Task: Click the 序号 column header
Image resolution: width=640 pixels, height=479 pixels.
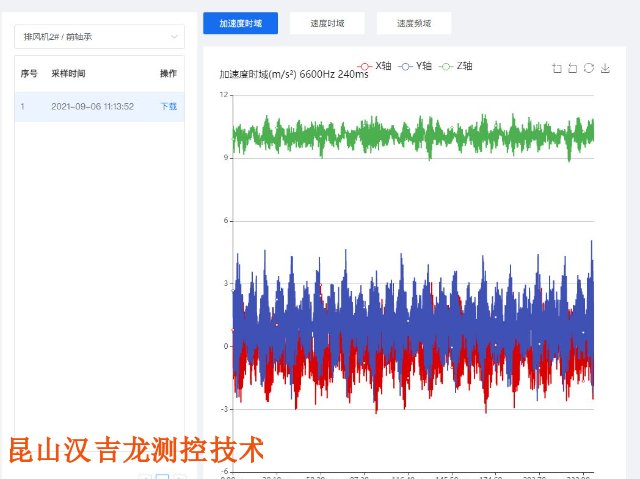Action: (x=29, y=74)
